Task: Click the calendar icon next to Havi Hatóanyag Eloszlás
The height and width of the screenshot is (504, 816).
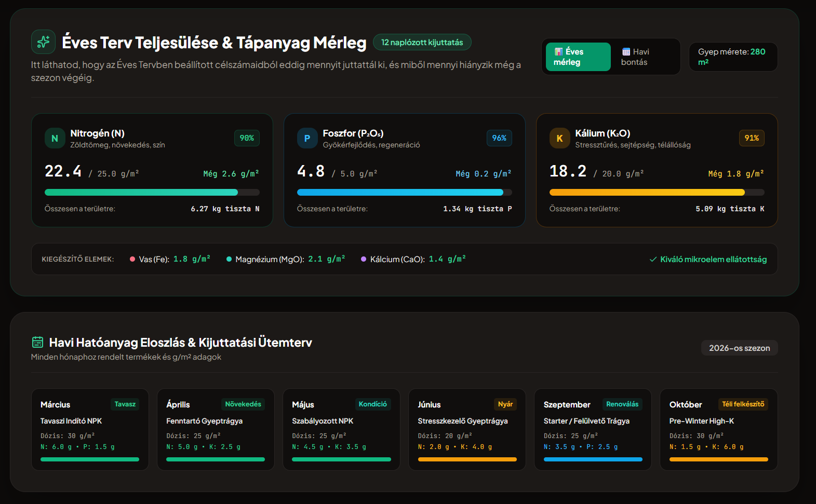Action: [37, 342]
